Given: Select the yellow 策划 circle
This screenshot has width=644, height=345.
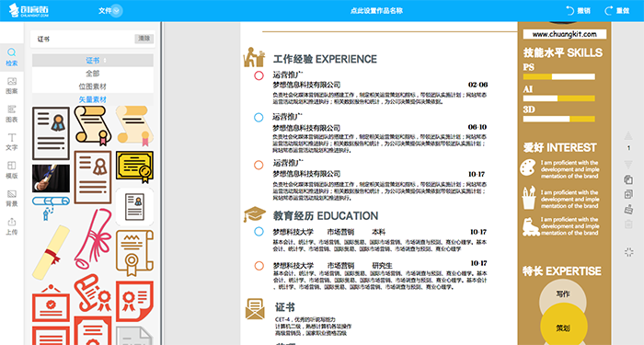Looking at the screenshot, I should [563, 326].
